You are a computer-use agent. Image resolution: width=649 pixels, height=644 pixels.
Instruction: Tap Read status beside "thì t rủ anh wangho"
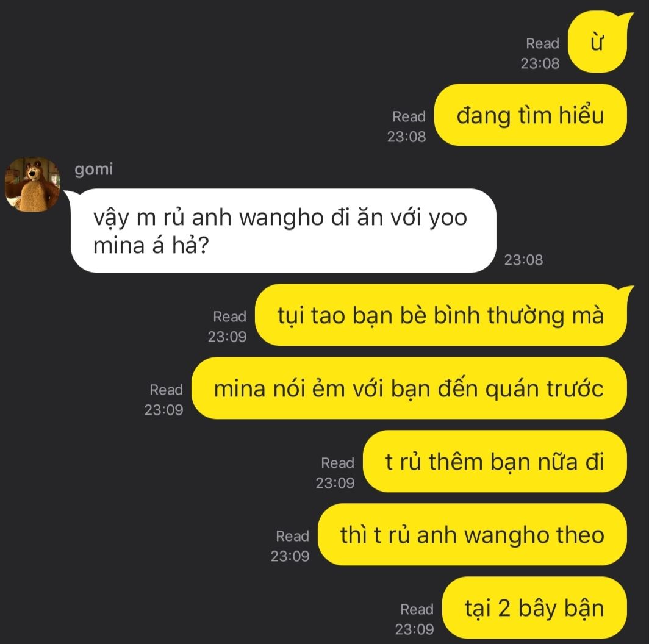(290, 546)
